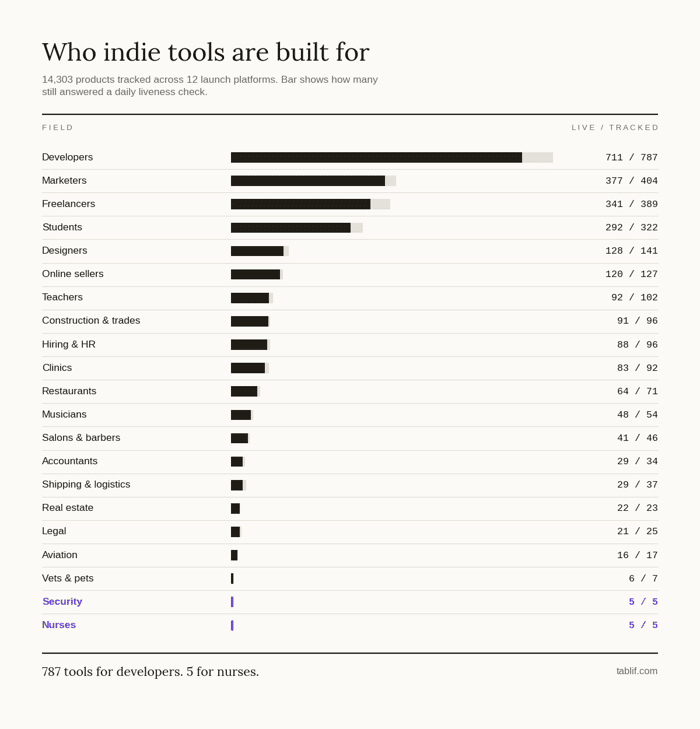Click the Designers row label

(x=65, y=251)
